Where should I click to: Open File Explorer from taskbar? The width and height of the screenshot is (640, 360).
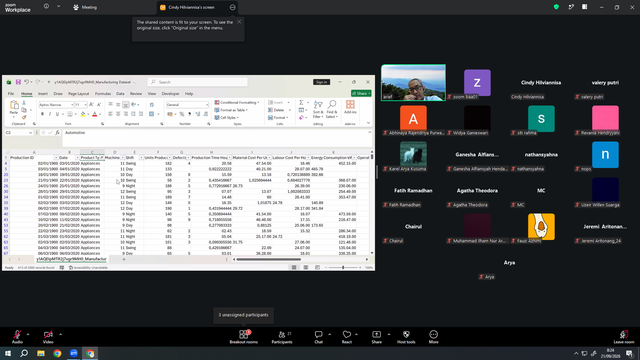[41, 353]
